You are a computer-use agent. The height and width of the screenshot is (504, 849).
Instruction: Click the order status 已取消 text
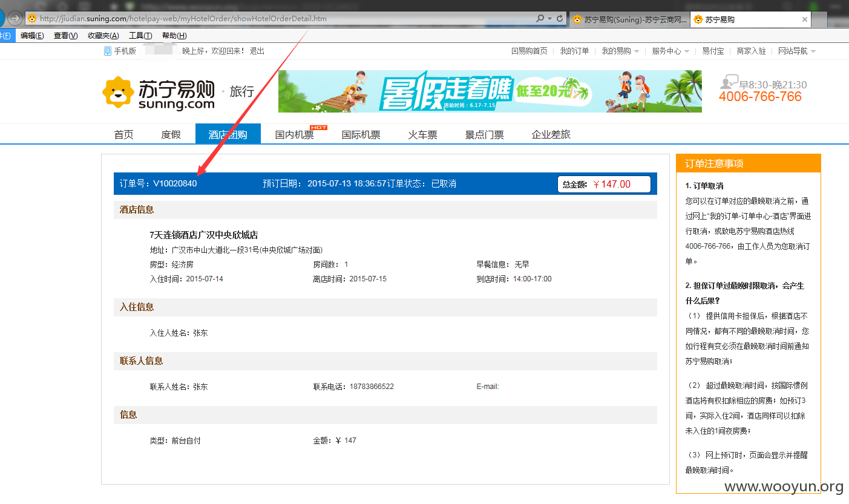click(444, 183)
